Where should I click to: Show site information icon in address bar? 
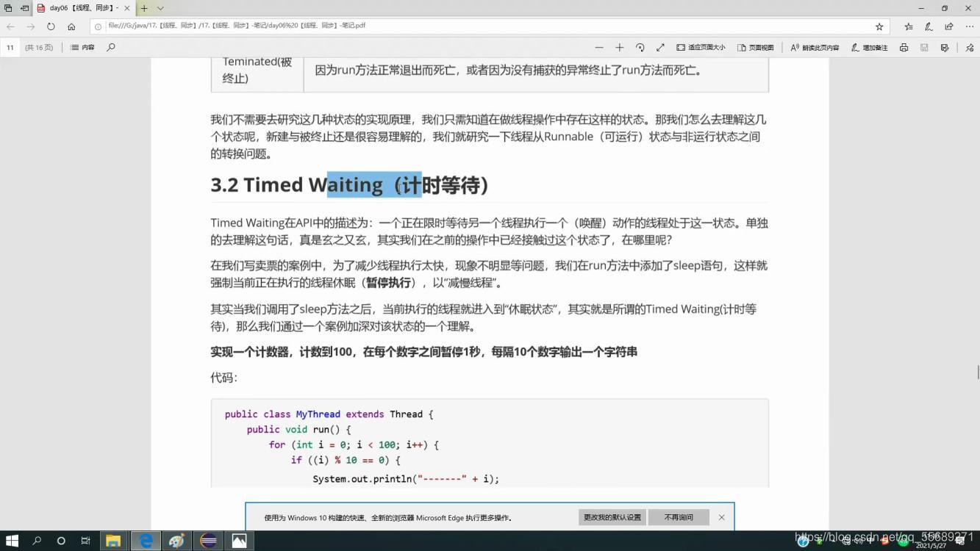click(99, 26)
